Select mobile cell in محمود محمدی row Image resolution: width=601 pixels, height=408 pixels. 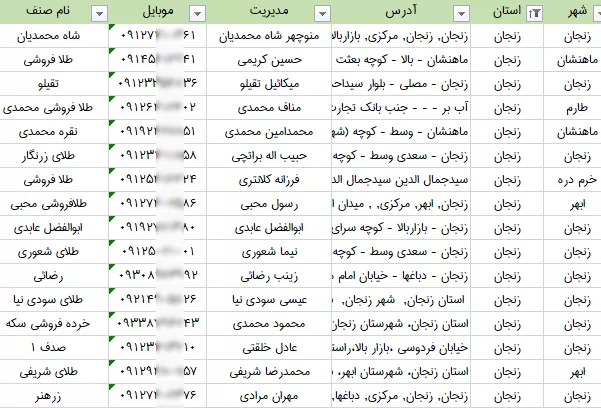coord(158,324)
